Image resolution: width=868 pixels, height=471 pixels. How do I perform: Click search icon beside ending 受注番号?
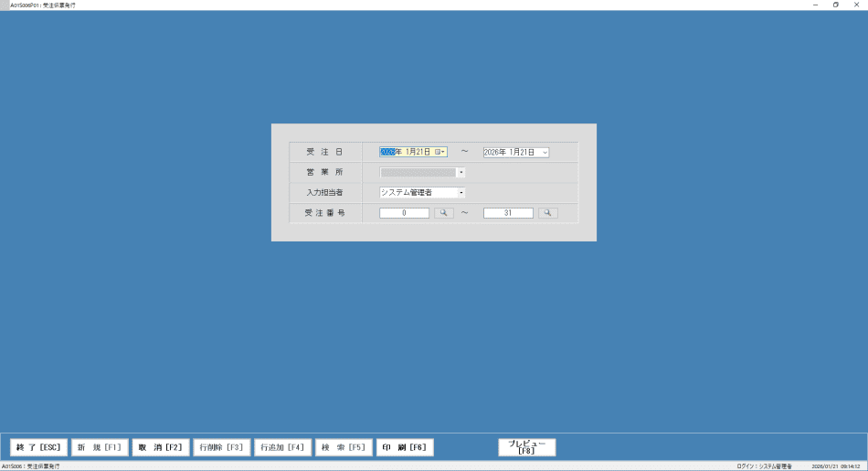(x=547, y=213)
